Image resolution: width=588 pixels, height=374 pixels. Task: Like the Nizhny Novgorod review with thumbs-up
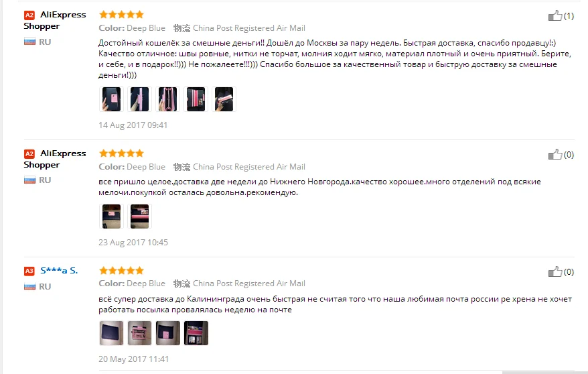[555, 155]
